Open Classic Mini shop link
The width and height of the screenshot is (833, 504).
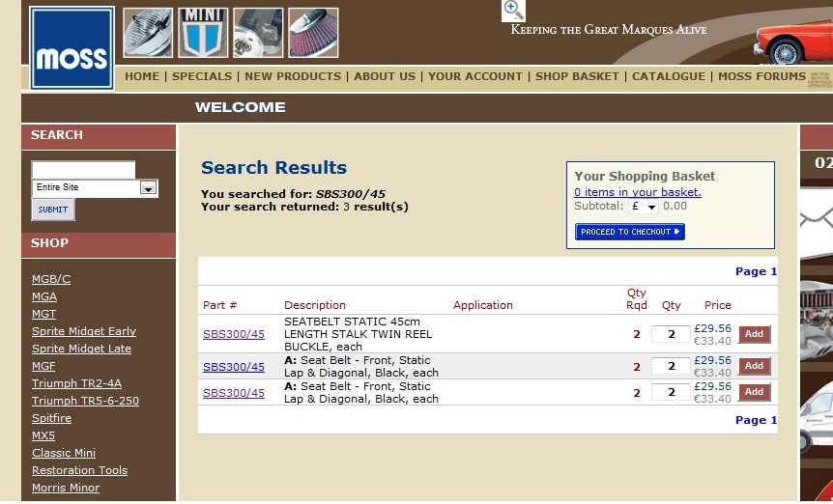[64, 453]
